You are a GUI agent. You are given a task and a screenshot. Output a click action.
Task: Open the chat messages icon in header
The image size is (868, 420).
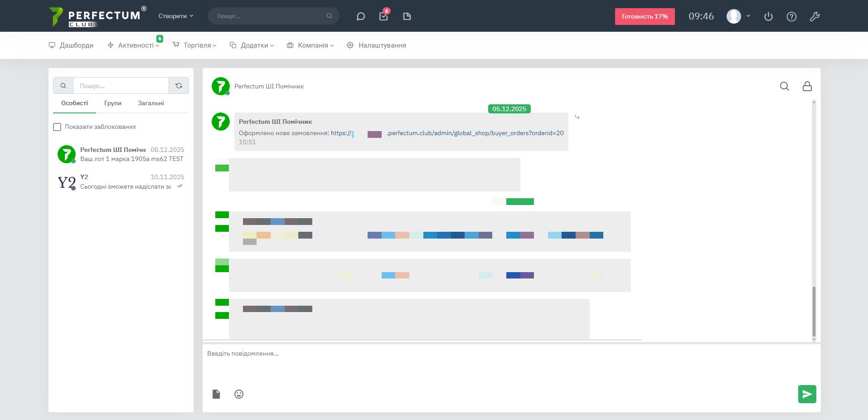360,16
